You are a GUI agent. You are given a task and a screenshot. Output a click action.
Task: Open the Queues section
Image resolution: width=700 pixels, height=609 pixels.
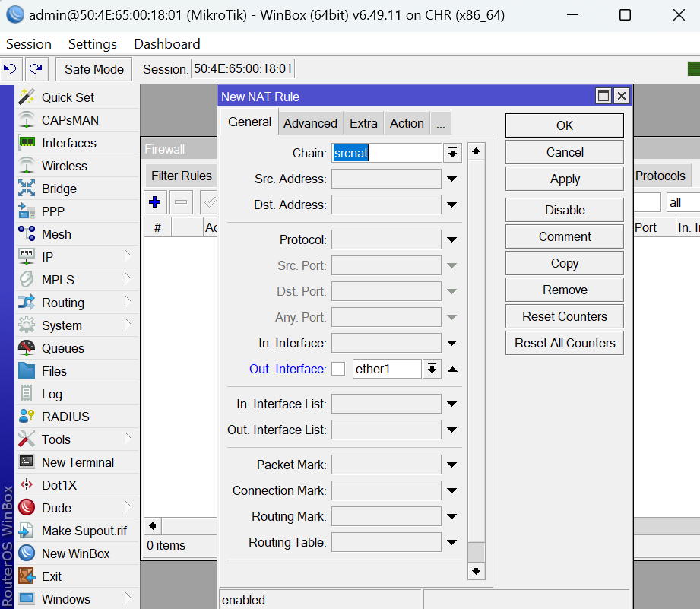click(77, 347)
